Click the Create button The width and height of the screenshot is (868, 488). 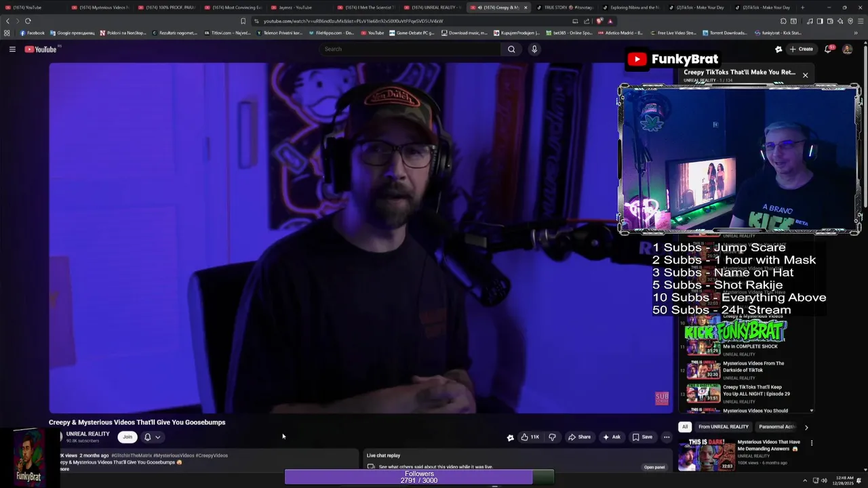[801, 49]
